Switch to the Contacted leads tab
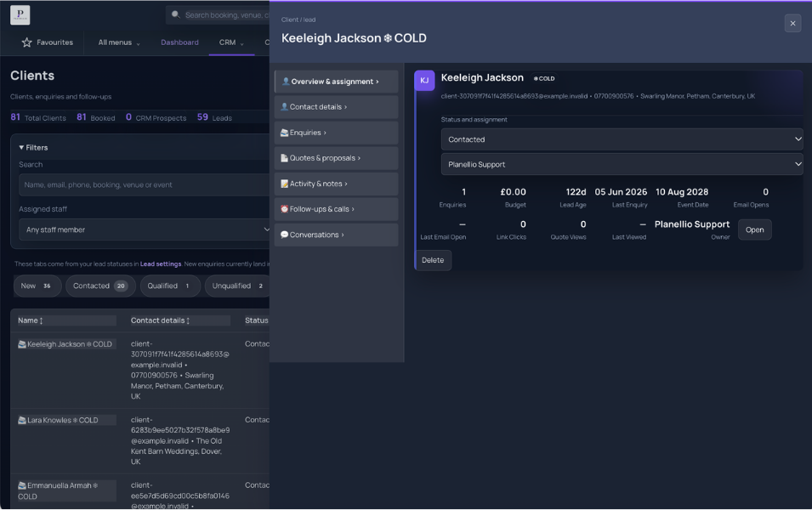Viewport: 812px width, 510px height. 100,286
